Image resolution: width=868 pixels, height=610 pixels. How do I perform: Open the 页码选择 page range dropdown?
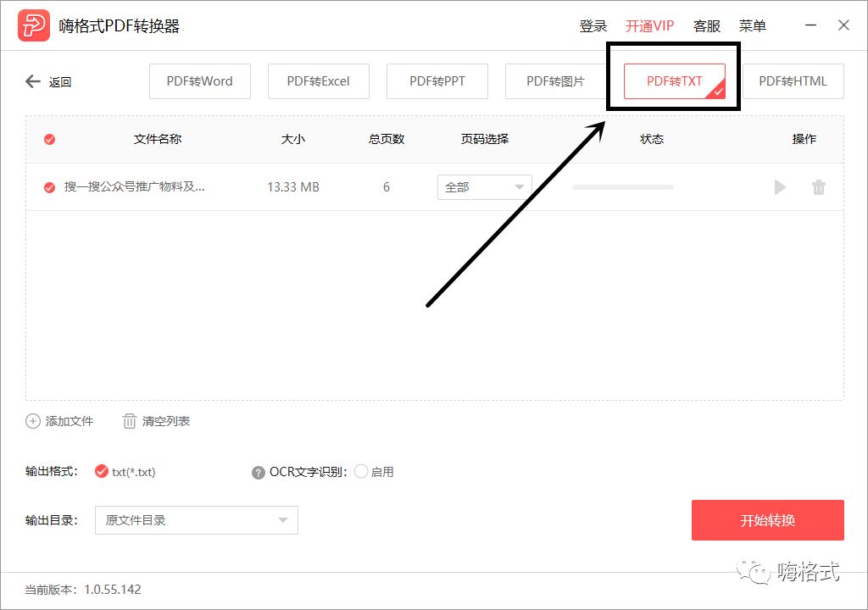[x=484, y=187]
